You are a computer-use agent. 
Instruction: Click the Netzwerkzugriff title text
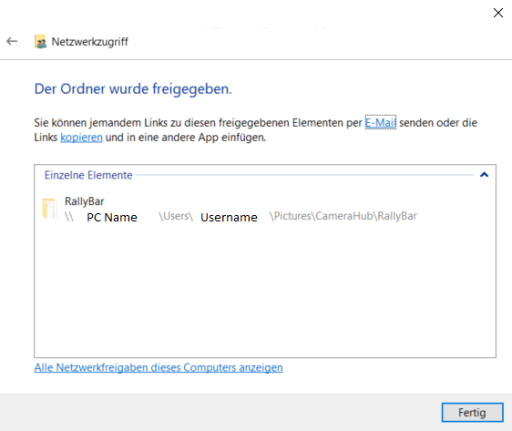click(90, 42)
